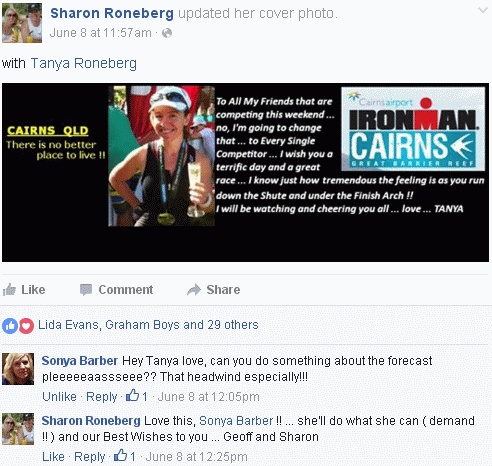The height and width of the screenshot is (466, 492).
Task: Open Sonya Barber's profile avatar
Action: point(18,369)
